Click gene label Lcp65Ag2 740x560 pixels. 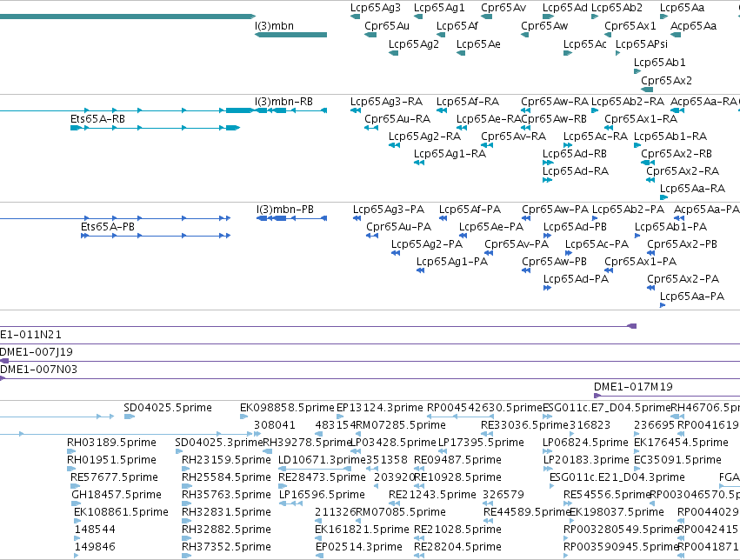point(413,44)
